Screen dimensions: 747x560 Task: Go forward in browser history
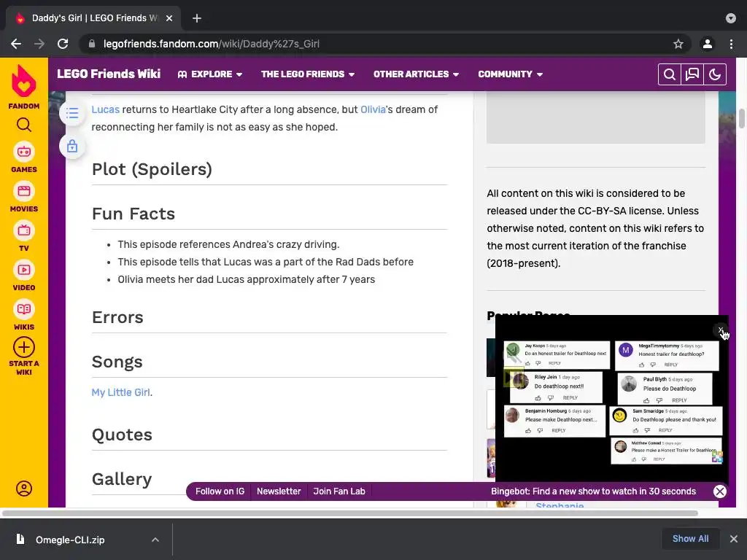pyautogui.click(x=39, y=44)
